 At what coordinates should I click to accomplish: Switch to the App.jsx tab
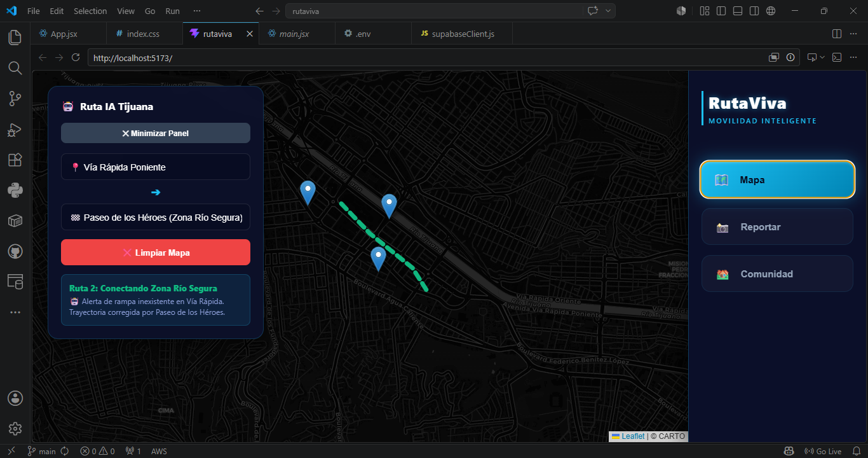point(64,34)
